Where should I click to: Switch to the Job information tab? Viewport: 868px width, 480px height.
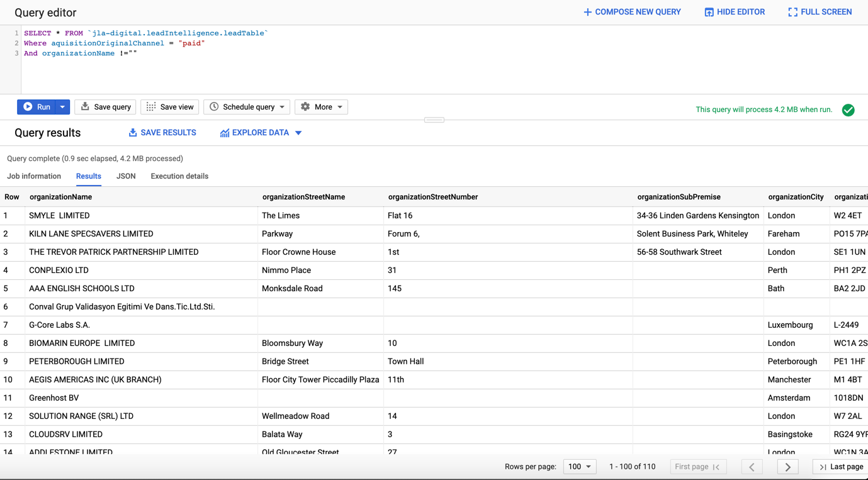34,176
